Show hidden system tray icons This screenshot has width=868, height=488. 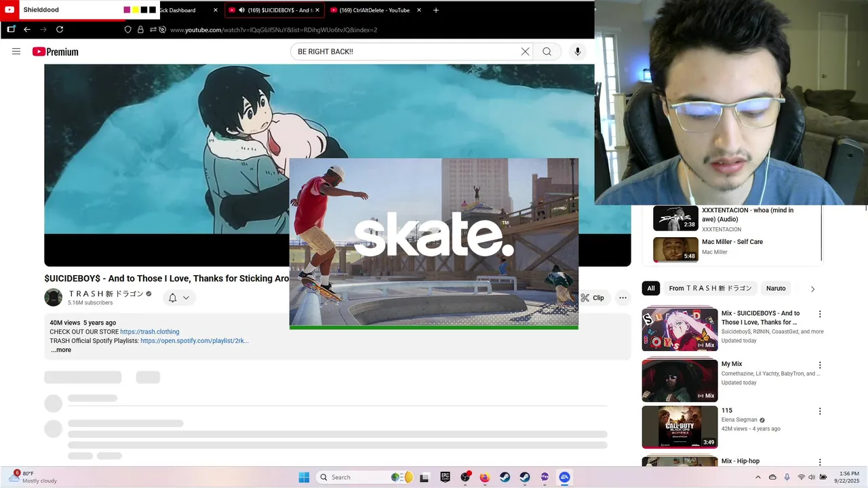coord(758,477)
